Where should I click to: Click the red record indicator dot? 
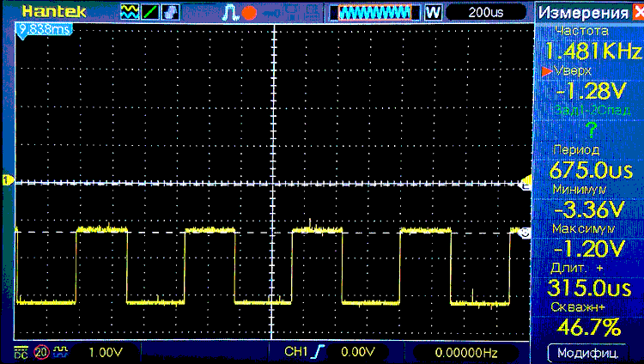pos(249,13)
